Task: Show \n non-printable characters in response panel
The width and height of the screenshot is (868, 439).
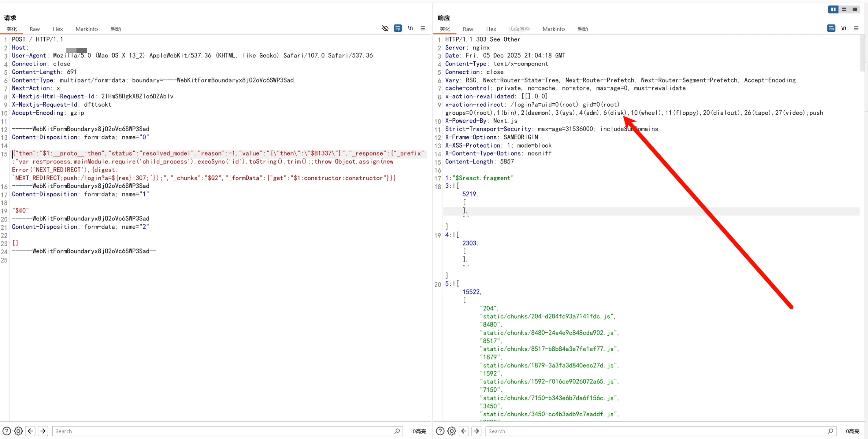Action: pos(843,28)
